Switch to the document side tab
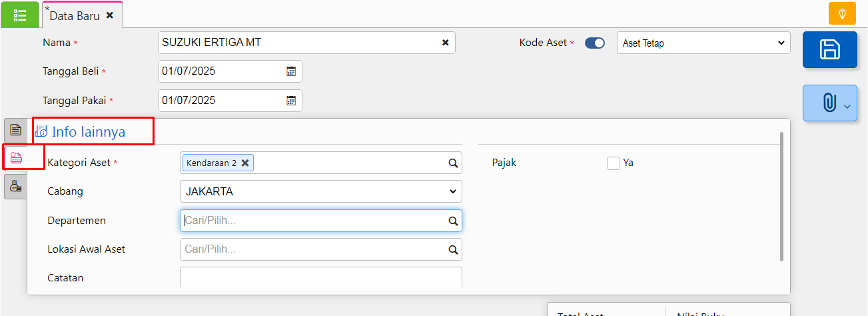This screenshot has height=316, width=868. pyautogui.click(x=16, y=129)
